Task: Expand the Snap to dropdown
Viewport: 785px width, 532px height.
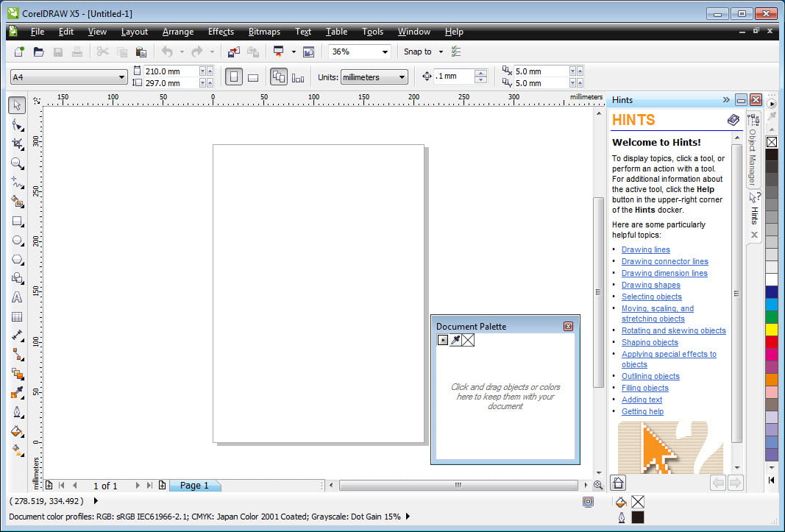Action: click(441, 52)
